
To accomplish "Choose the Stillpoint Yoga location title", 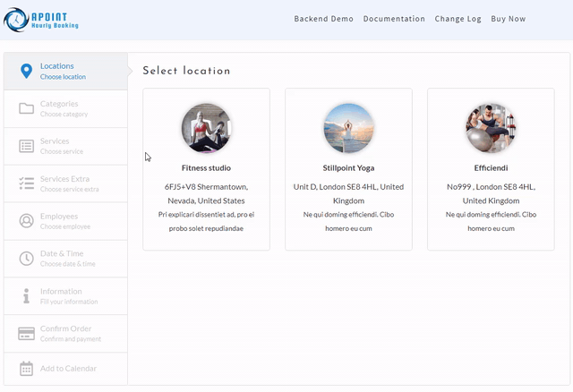I will 348,167.
